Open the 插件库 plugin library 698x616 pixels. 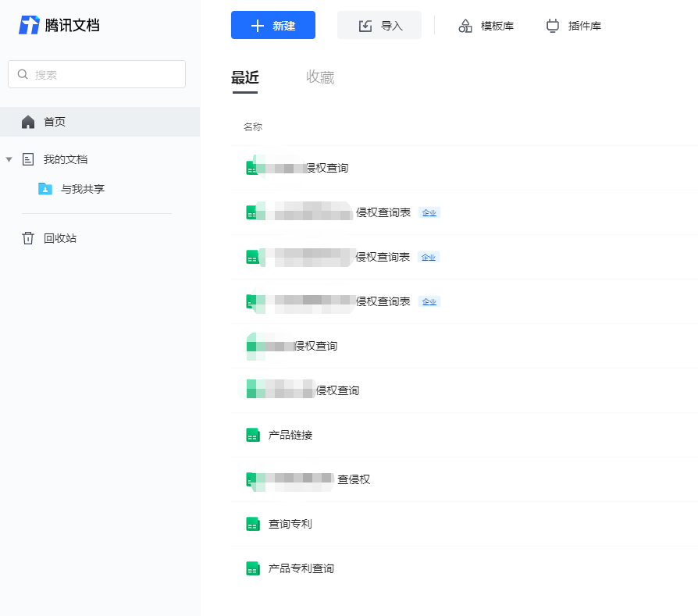(x=574, y=25)
